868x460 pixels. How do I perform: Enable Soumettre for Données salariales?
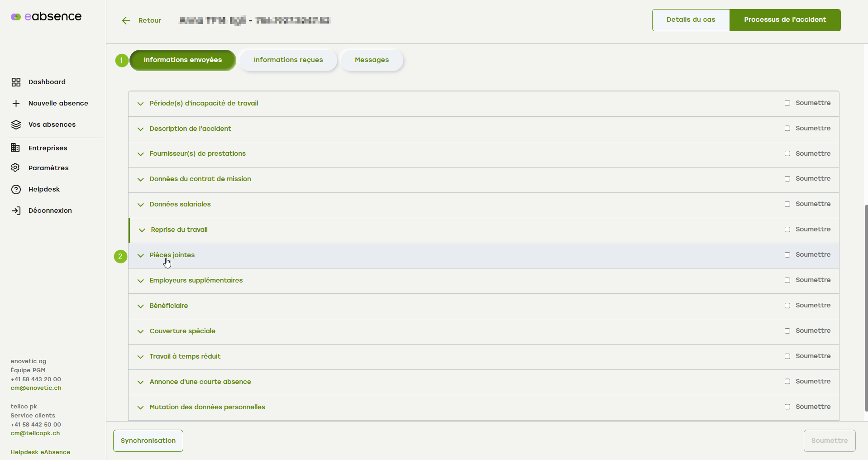click(787, 204)
